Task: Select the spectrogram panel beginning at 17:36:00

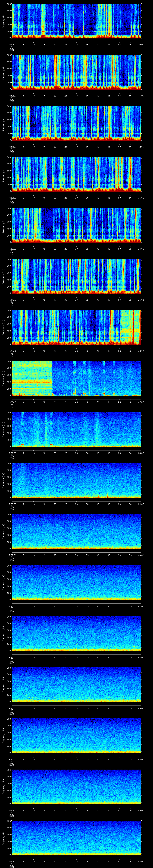Action: pos(77,378)
